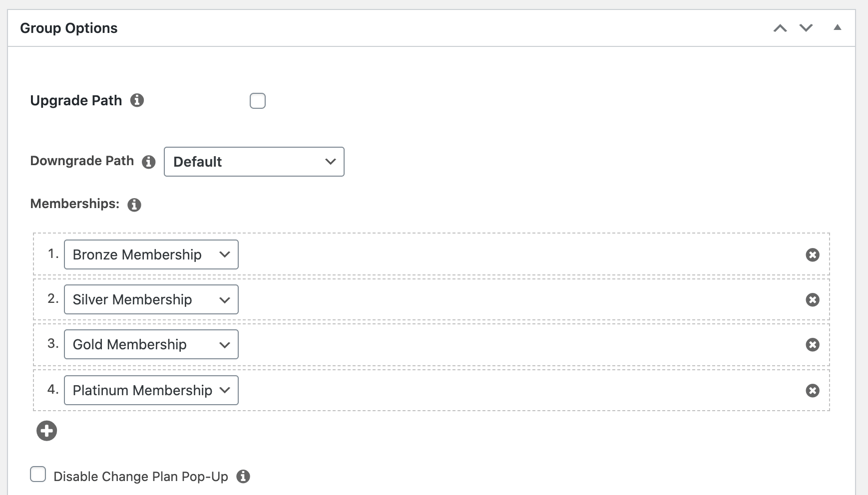Open the Gold Membership dropdown
Viewport: 868px width, 495px height.
click(x=151, y=344)
